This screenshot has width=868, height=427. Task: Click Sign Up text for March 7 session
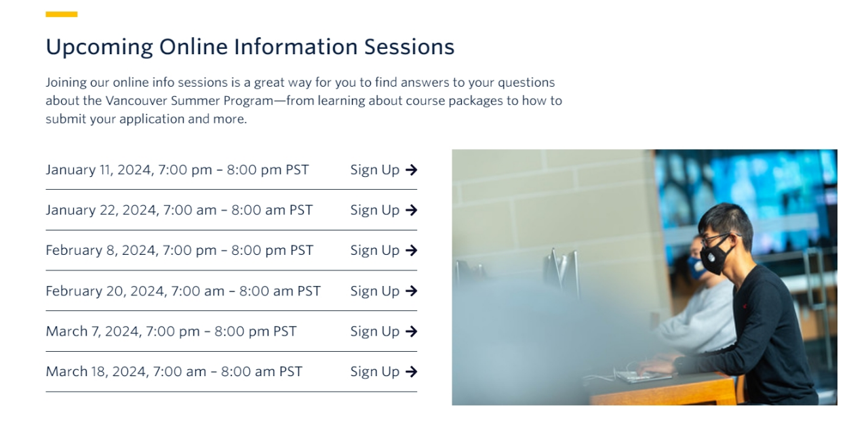tap(374, 331)
